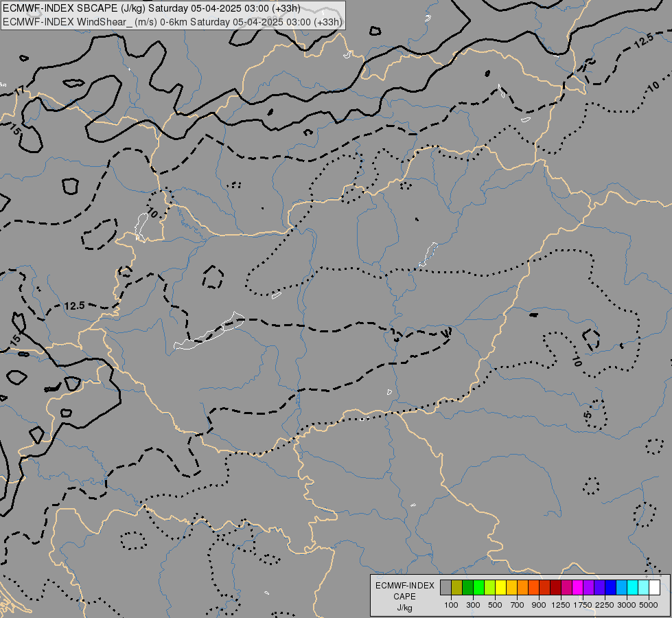Select the 3000 legend value
The height and width of the screenshot is (618, 672).
pos(627,605)
